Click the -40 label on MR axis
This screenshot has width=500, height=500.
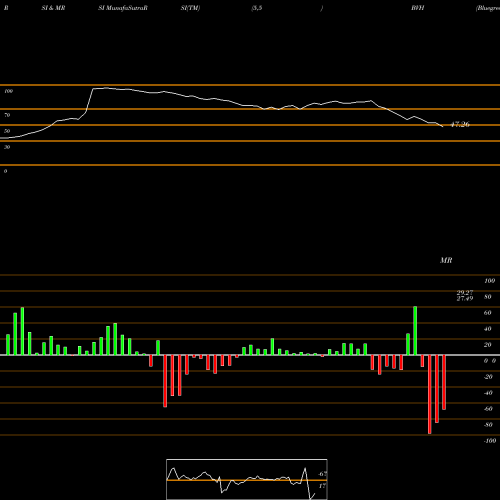[488, 393]
